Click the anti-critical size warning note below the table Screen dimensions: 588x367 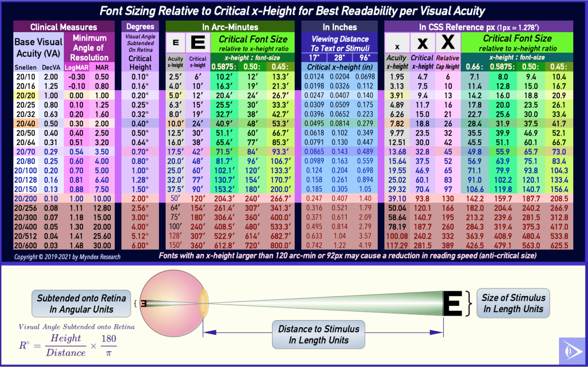tap(348, 256)
